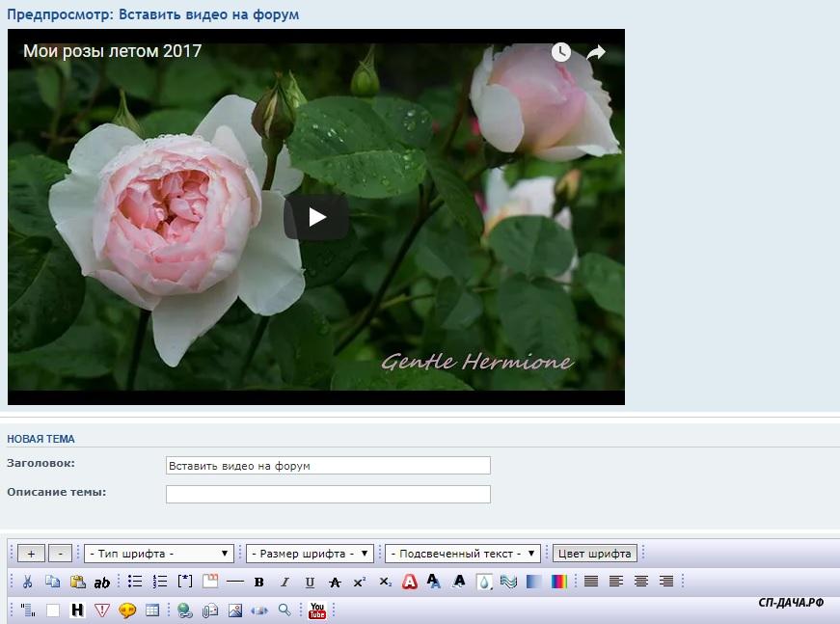
Task: Click the YouTube video insert icon
Action: coord(317,610)
